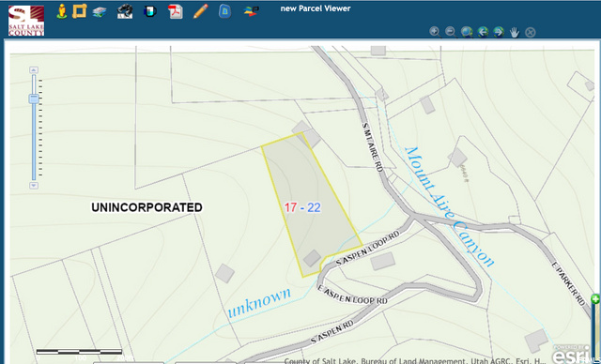The image size is (601, 364).
Task: Click the zoom slider up arrow
Action: (x=34, y=70)
